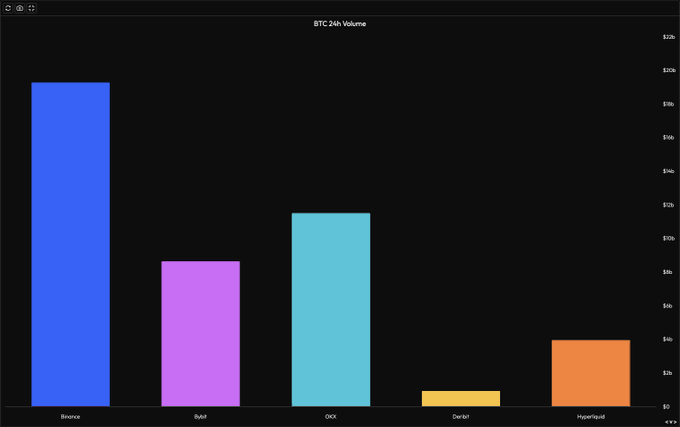Click the $4b axis tick label
This screenshot has width=680, height=427.
point(667,339)
